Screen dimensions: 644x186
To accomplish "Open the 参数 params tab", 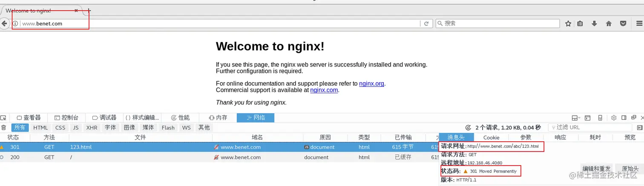I will 526,137.
